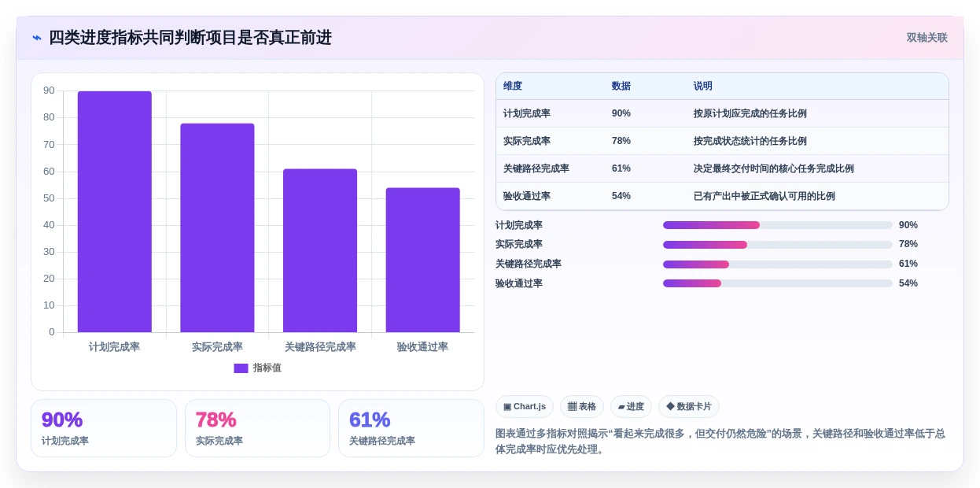Click the 90% value in the table
The height and width of the screenshot is (488, 980).
(x=621, y=114)
